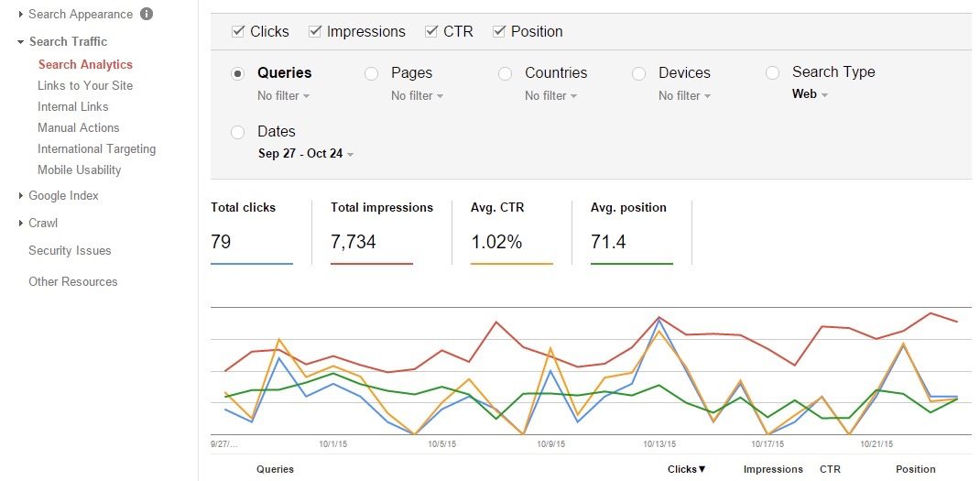
Task: Select the Dates radio button
Action: coord(237,133)
